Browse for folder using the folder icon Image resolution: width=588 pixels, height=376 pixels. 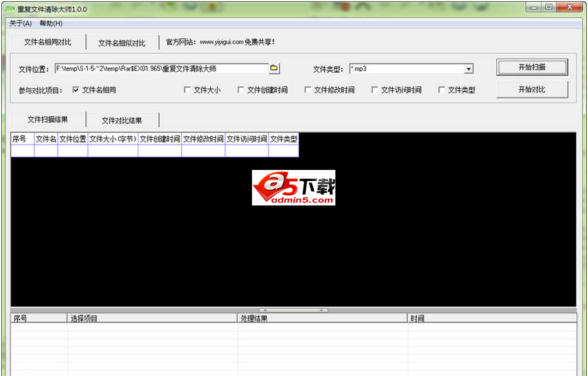274,68
